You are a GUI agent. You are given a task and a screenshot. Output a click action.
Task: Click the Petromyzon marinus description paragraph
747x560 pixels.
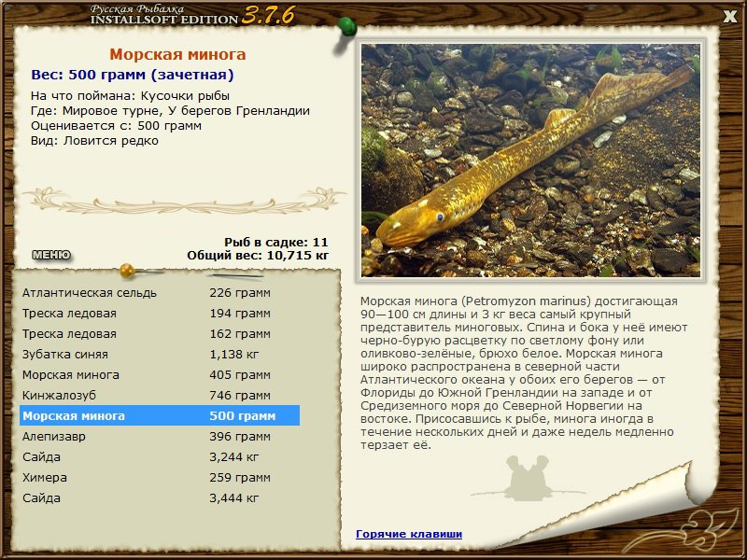coord(524,373)
